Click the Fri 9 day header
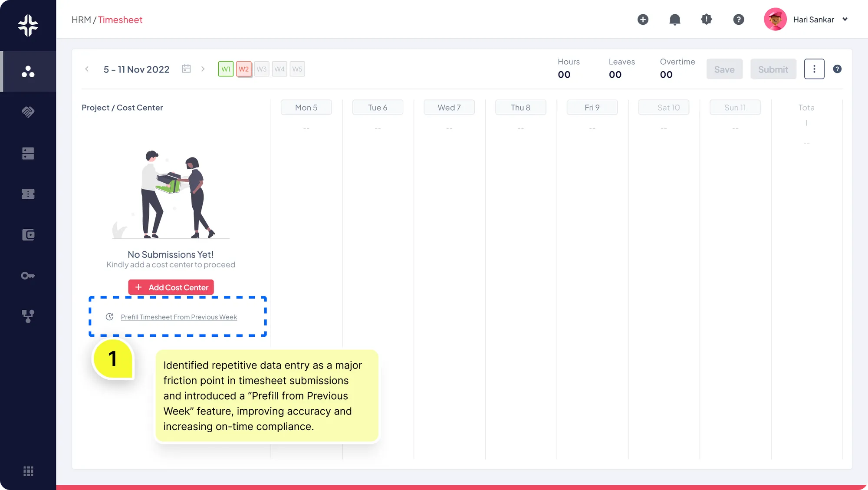Image resolution: width=868 pixels, height=490 pixels. click(592, 107)
